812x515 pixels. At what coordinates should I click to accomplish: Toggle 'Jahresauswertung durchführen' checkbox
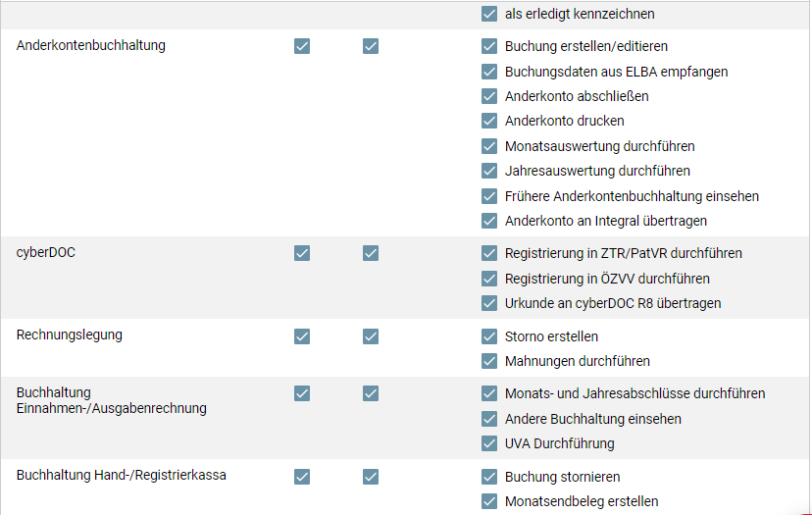point(488,171)
